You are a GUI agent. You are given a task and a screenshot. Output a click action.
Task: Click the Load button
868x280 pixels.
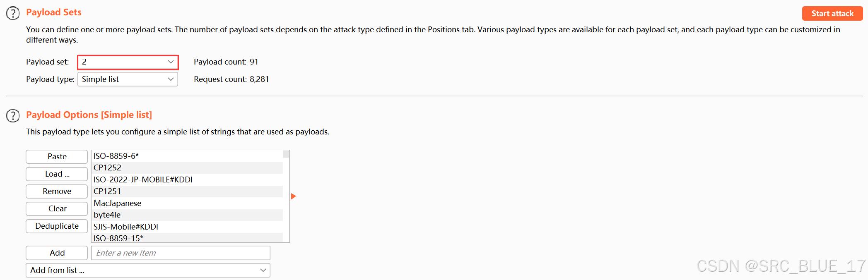(57, 174)
